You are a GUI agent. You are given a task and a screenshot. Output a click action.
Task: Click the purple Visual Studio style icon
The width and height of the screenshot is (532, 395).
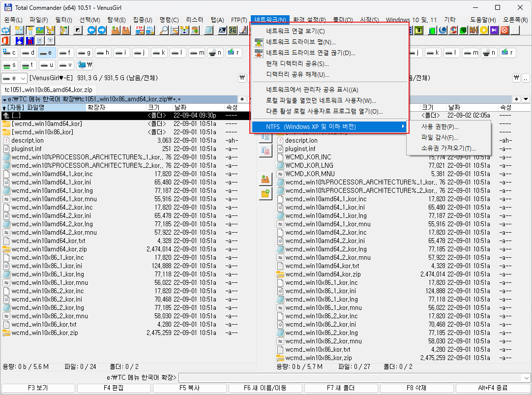(494, 30)
